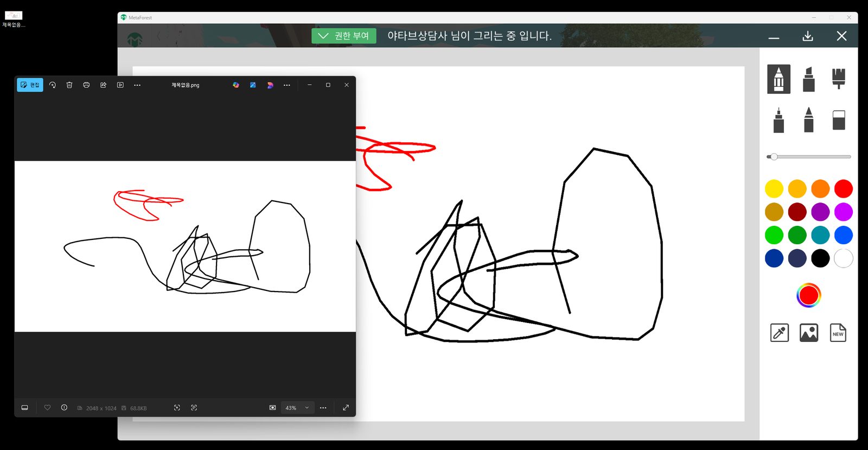Mark image as favorite with heart
The height and width of the screenshot is (450, 868).
click(x=47, y=408)
